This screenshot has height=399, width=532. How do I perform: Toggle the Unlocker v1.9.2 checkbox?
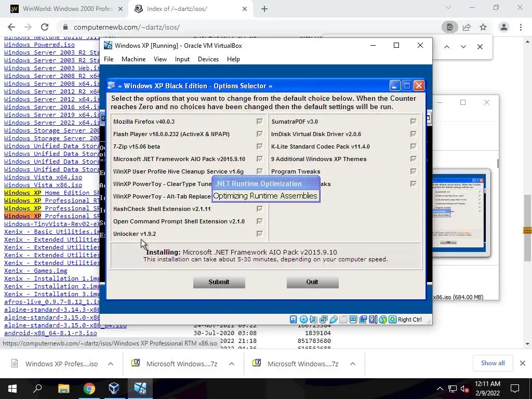260,234
